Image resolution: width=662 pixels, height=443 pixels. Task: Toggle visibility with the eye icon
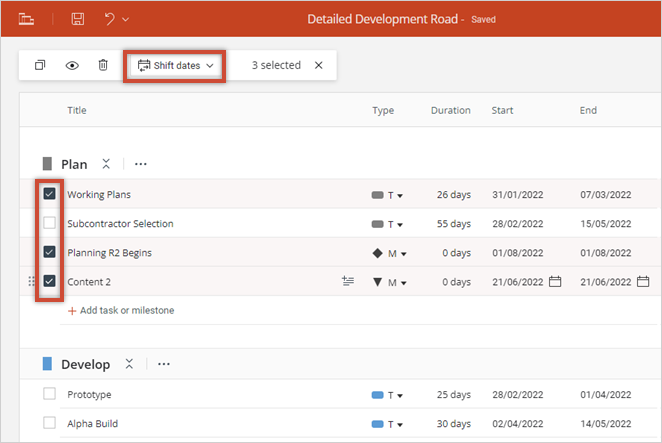point(72,65)
